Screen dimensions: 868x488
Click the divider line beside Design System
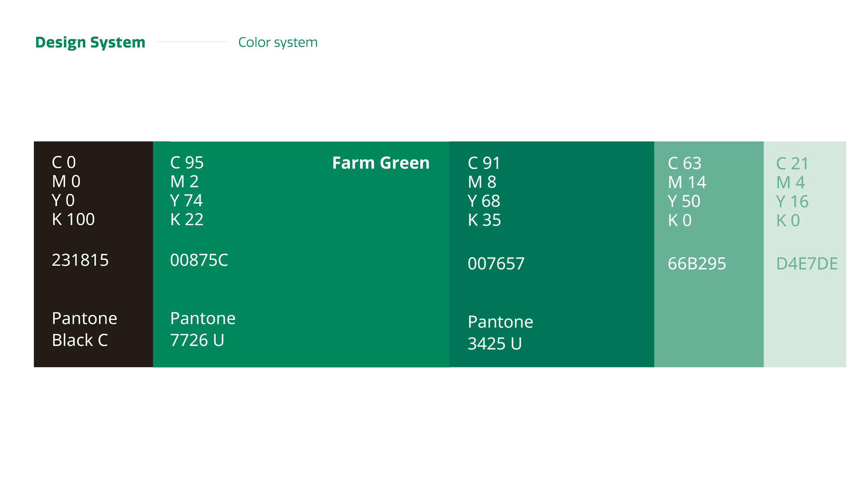(x=192, y=42)
